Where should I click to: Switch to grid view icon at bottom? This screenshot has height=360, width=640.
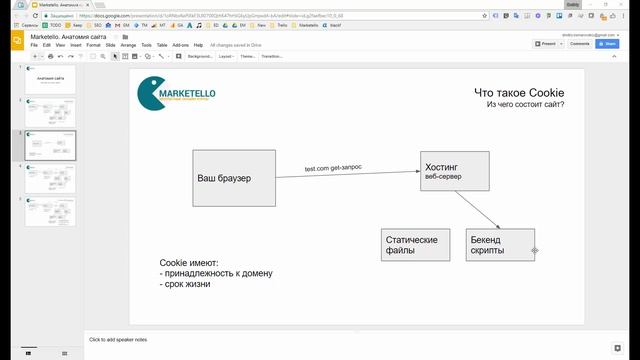pos(64,353)
